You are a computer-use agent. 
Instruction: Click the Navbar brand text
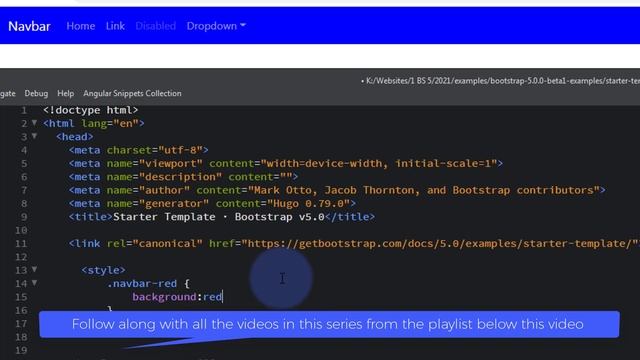29,26
